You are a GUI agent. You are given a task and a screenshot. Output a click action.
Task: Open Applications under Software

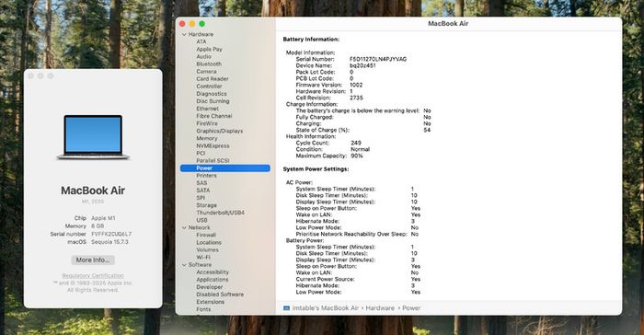pos(212,280)
